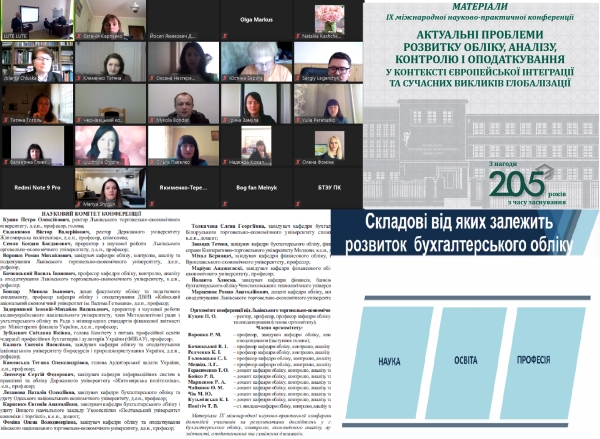Click muted mic icon of Ірина Замула
The width and height of the screenshot is (600, 439).
pos(225,120)
